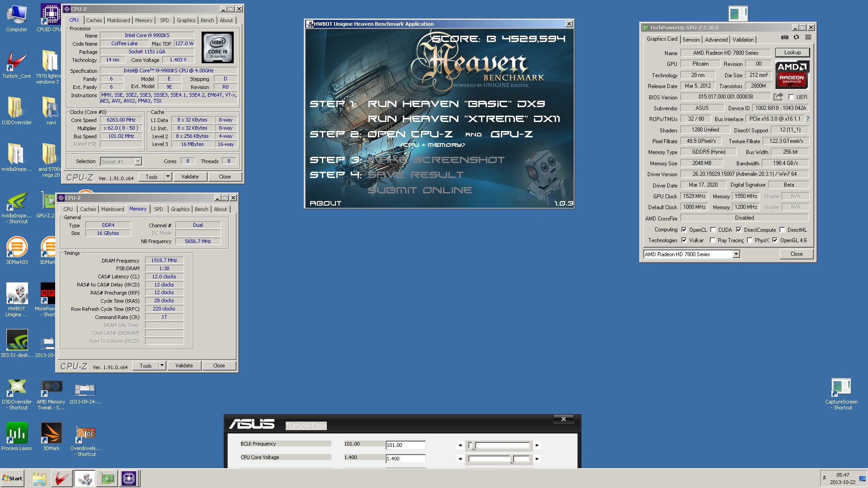868x488 pixels.
Task: Toggle the UEFI checkbox in GPU-Z
Action: [791, 97]
